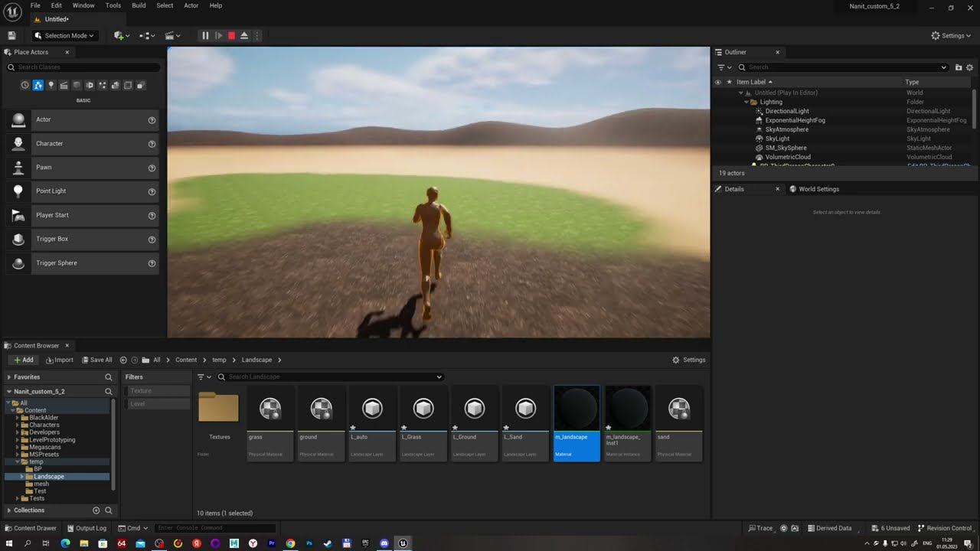The image size is (980, 551).
Task: Click the save level floppy disk icon
Action: point(11,36)
